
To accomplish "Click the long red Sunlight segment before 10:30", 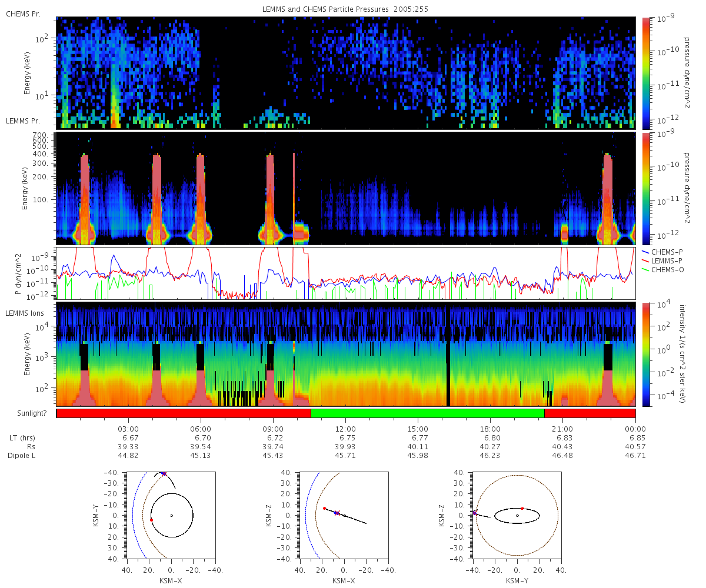I will pyautogui.click(x=184, y=413).
